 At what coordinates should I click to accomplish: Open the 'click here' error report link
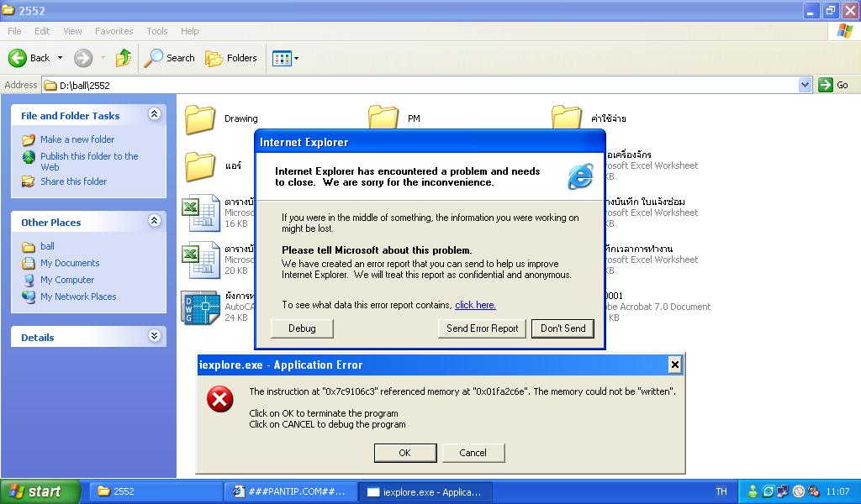476,305
